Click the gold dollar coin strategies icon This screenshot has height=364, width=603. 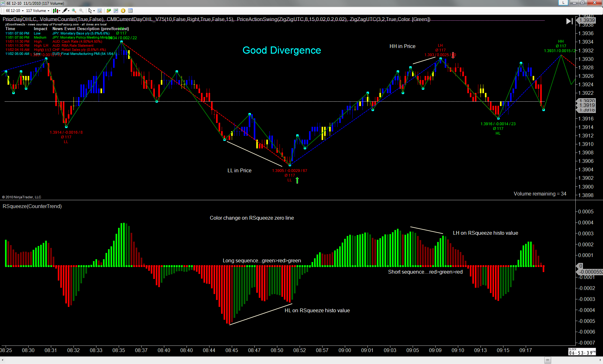point(123,11)
